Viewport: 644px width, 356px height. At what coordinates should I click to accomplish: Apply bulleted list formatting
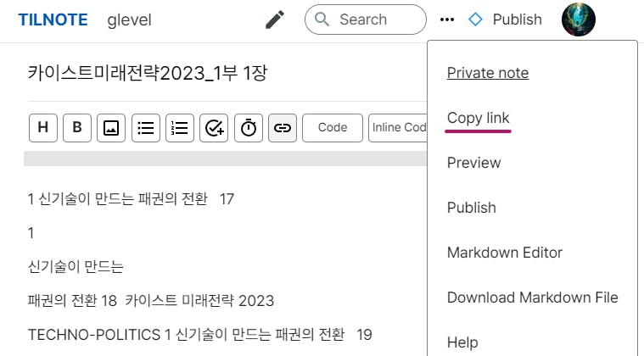tap(146, 128)
